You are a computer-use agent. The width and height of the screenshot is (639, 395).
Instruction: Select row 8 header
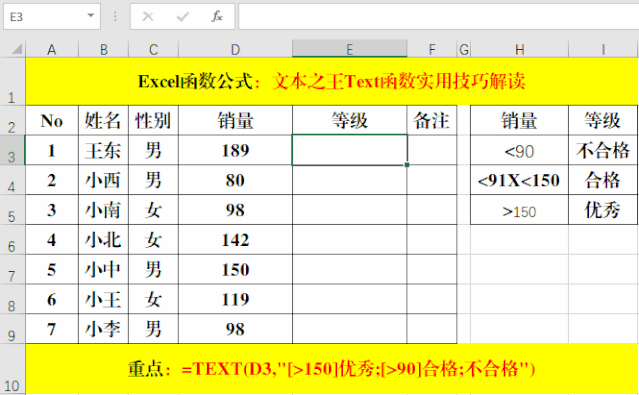pyautogui.click(x=12, y=299)
